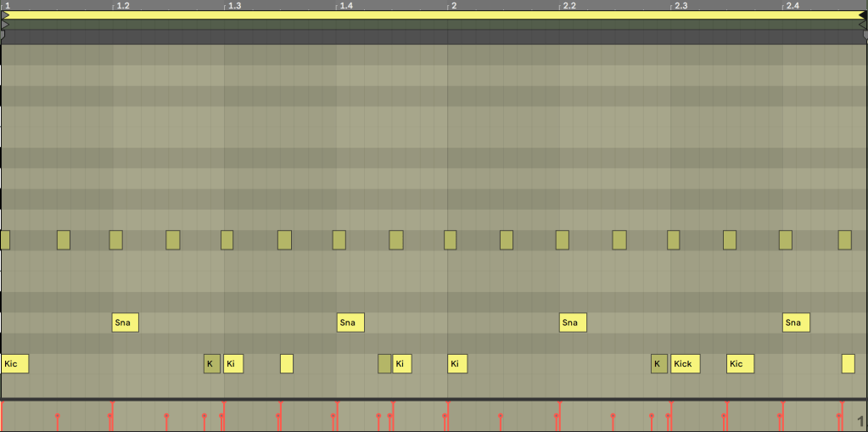Click the 1.3 marker in the ruler
Viewport: 868px width, 432px height.
[x=233, y=6]
